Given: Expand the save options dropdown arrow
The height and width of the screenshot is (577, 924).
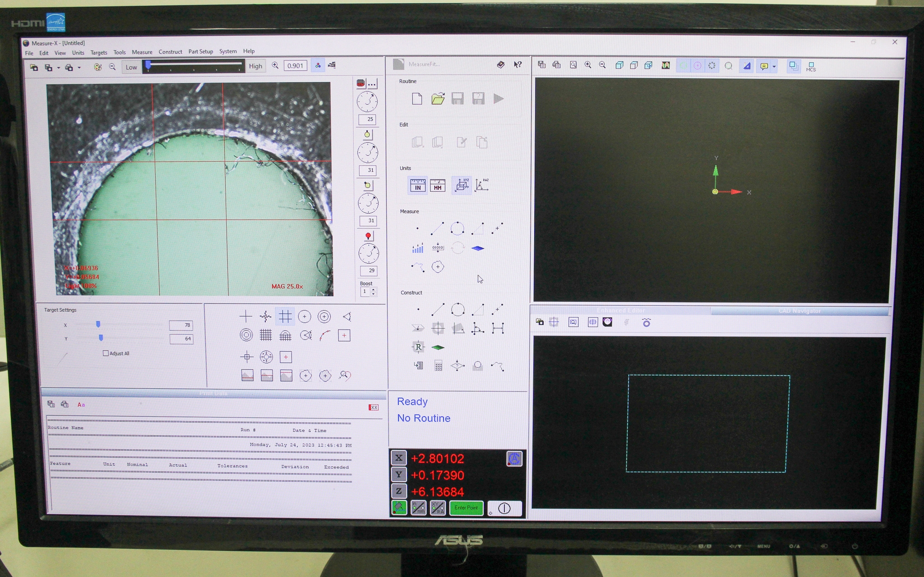Looking at the screenshot, I should [x=58, y=67].
